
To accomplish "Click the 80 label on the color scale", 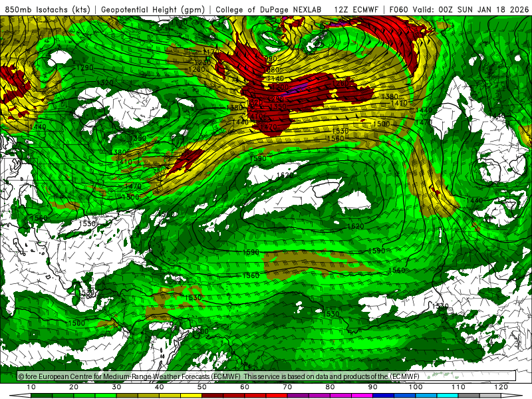I will pyautogui.click(x=330, y=387).
